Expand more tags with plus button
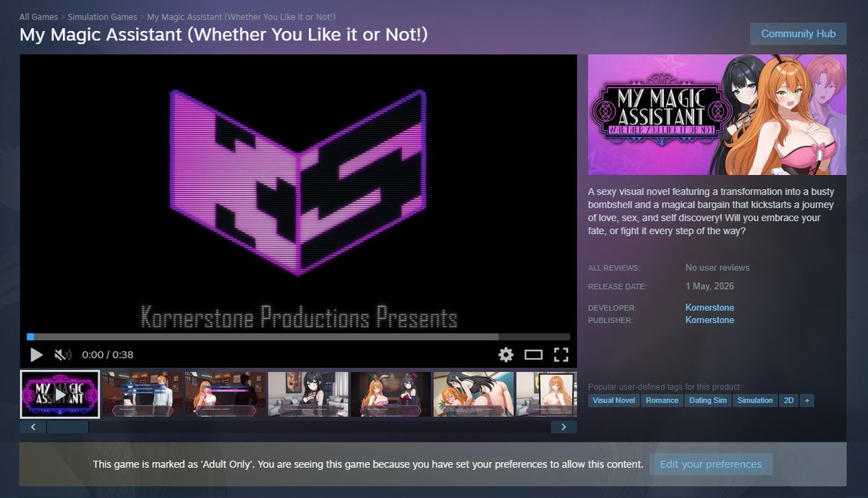Image resolution: width=868 pixels, height=498 pixels. tap(807, 400)
